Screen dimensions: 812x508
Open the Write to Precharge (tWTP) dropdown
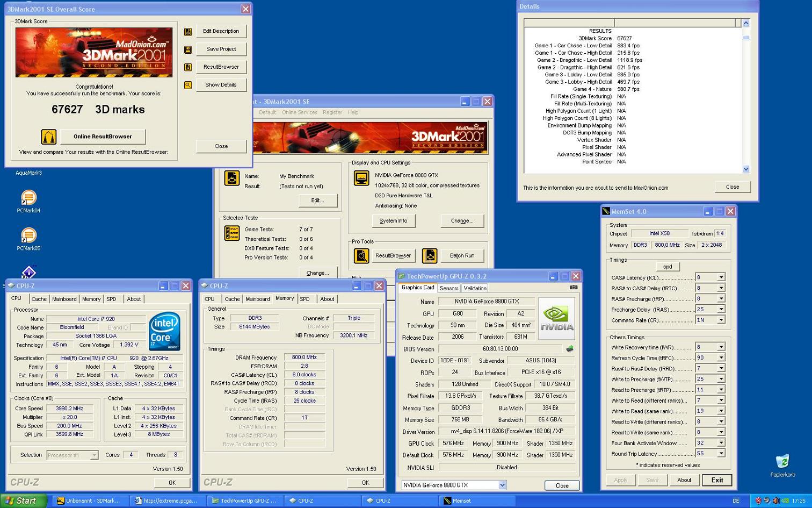(x=721, y=379)
